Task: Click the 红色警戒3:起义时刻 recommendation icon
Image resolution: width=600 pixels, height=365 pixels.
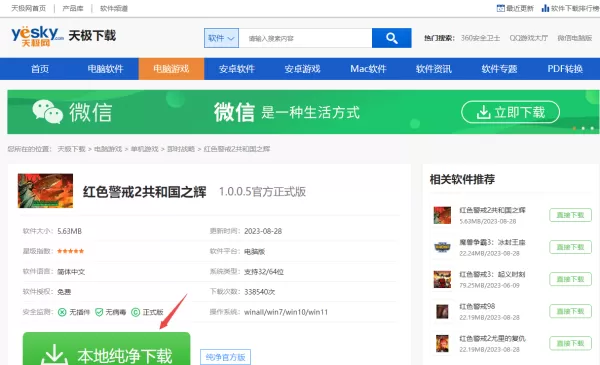Action: (442, 279)
